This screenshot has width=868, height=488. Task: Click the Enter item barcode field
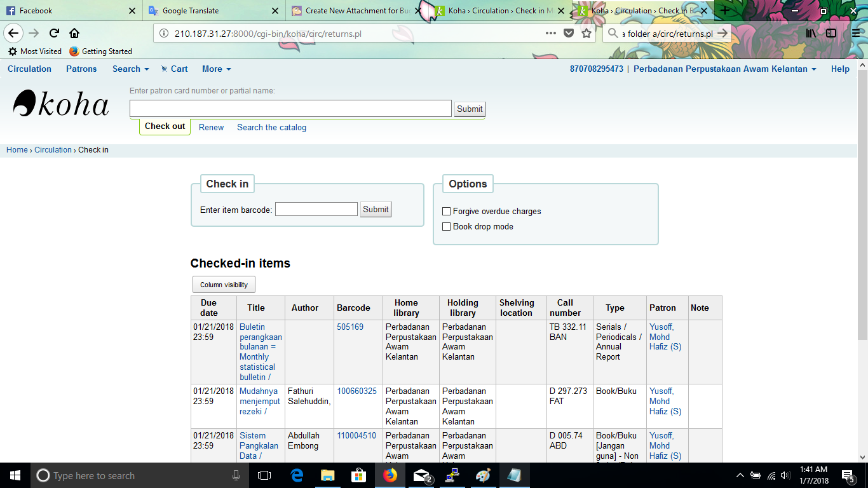(x=316, y=209)
